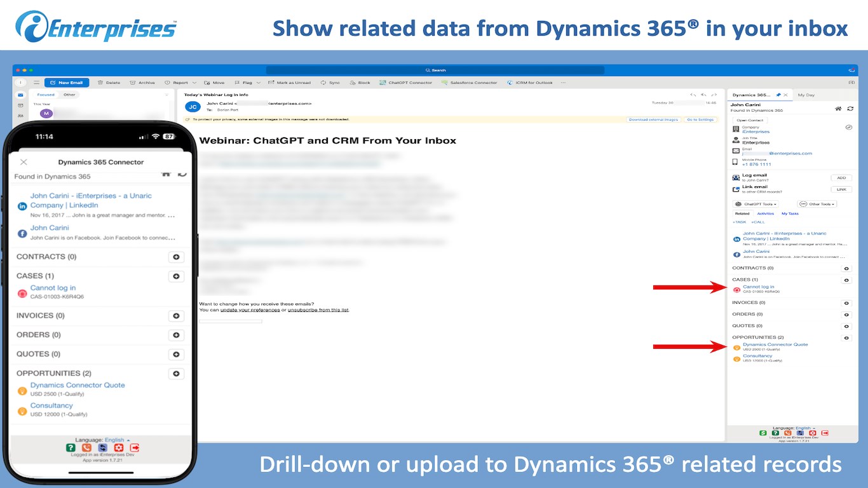Click the iEnterprises company link in the side pane
The height and width of the screenshot is (488, 868).
(756, 132)
